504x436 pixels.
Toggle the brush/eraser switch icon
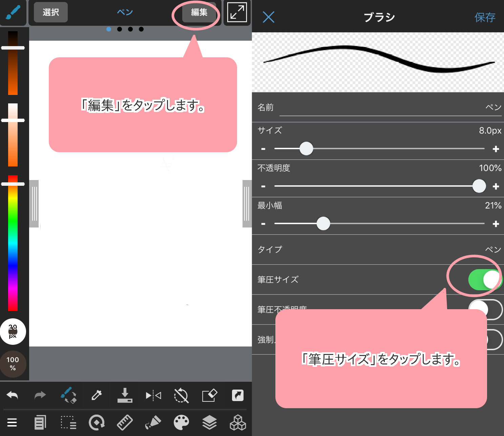68,395
